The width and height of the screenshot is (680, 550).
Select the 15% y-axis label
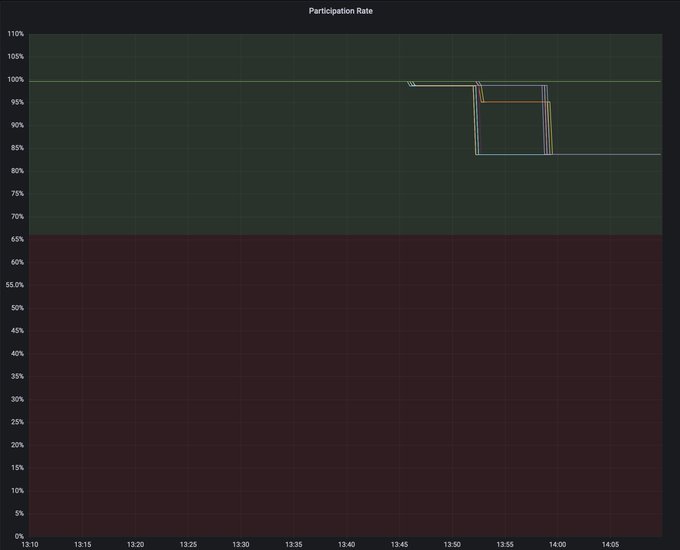pos(17,468)
